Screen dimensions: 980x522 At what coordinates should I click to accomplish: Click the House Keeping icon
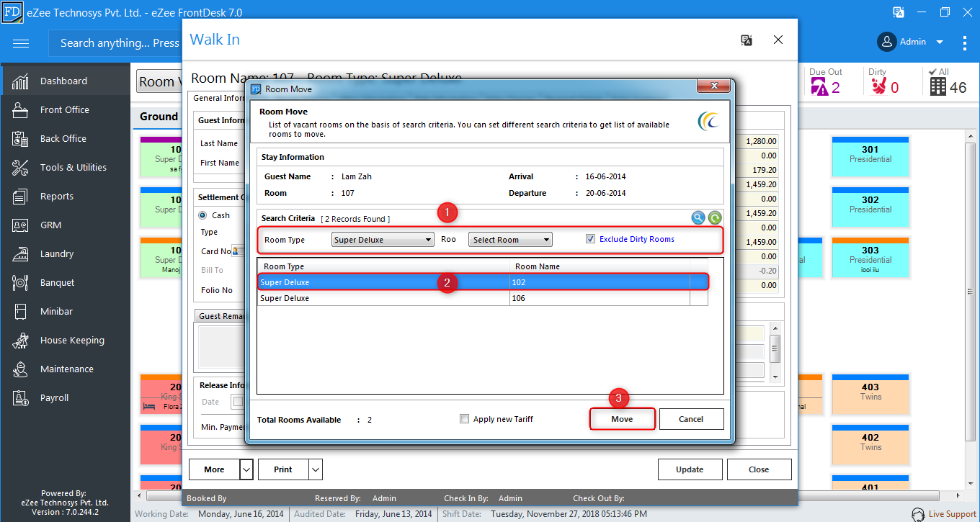point(20,341)
